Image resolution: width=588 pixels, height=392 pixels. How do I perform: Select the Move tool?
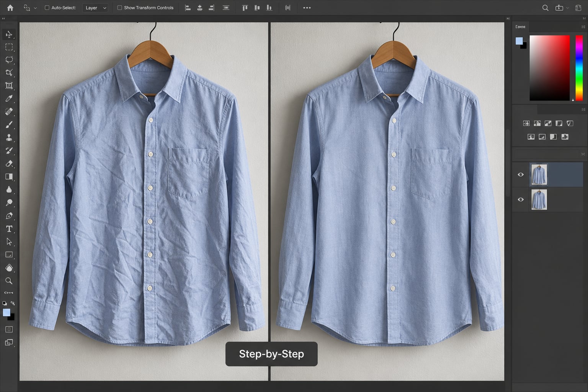[x=9, y=34]
